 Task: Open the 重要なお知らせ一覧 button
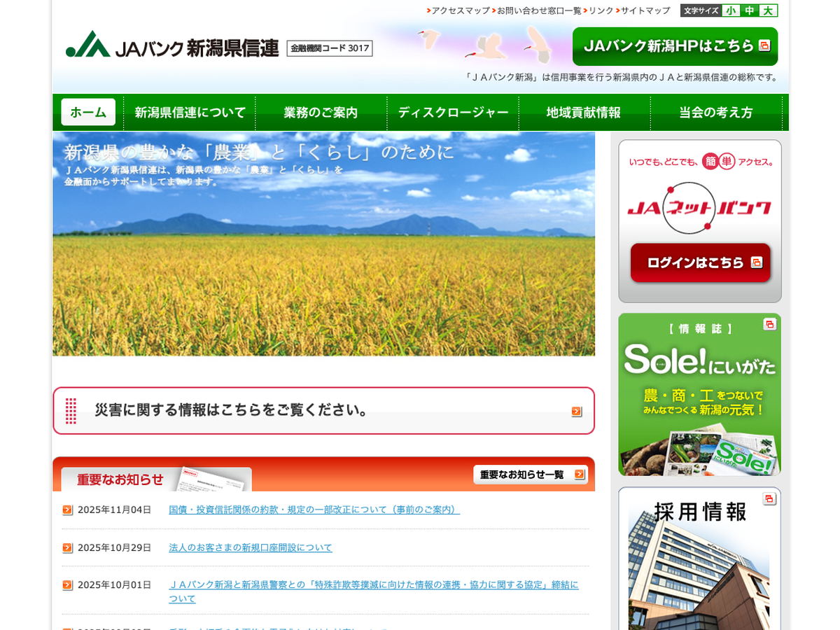click(530, 475)
